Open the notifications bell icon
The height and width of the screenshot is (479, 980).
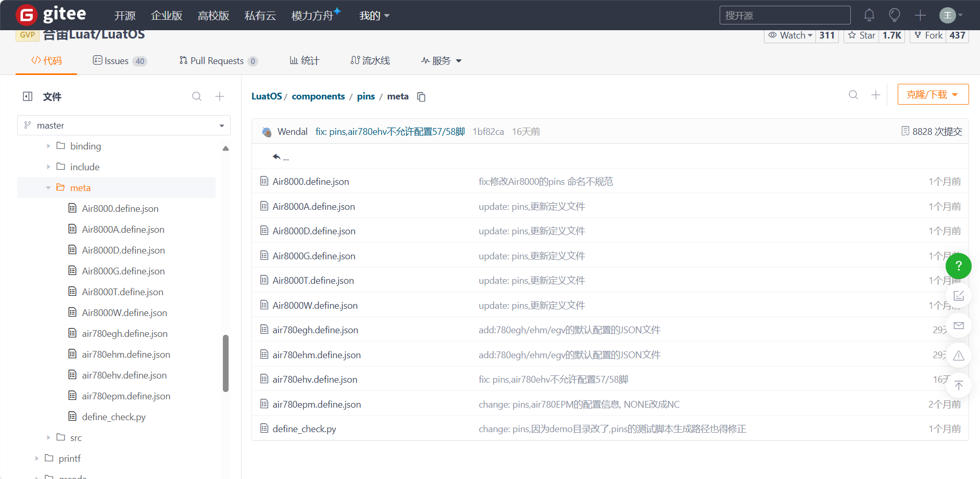click(x=869, y=15)
